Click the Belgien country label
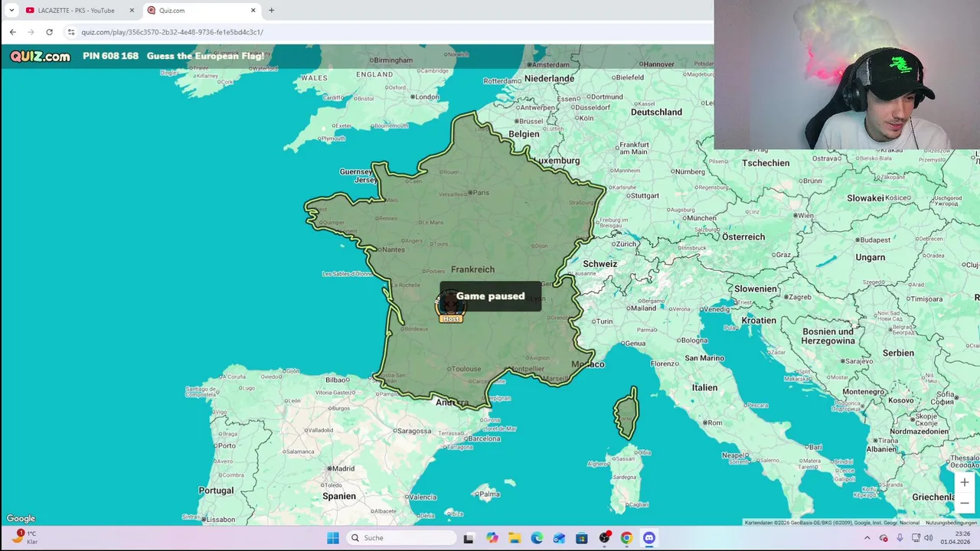 (524, 134)
